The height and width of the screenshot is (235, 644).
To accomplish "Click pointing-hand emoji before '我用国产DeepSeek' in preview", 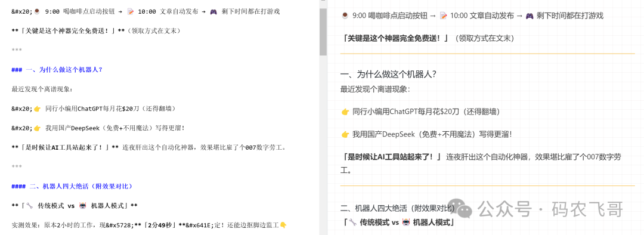I will click(345, 134).
